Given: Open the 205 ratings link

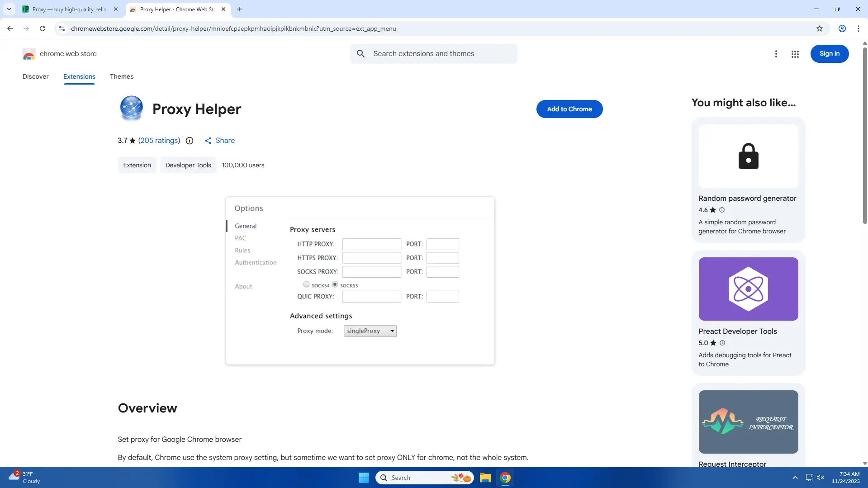Looking at the screenshot, I should click(159, 141).
